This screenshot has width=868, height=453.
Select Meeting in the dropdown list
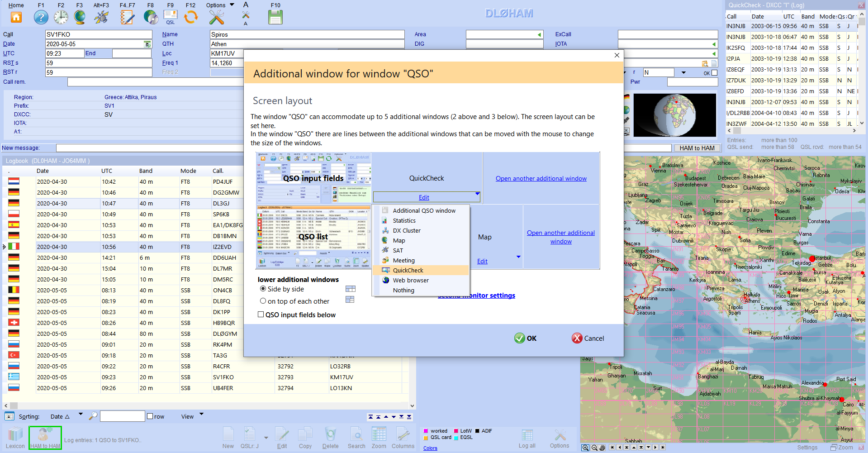pyautogui.click(x=421, y=260)
